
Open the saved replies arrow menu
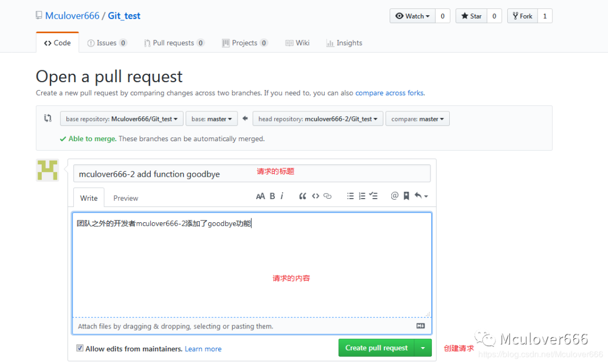click(421, 196)
